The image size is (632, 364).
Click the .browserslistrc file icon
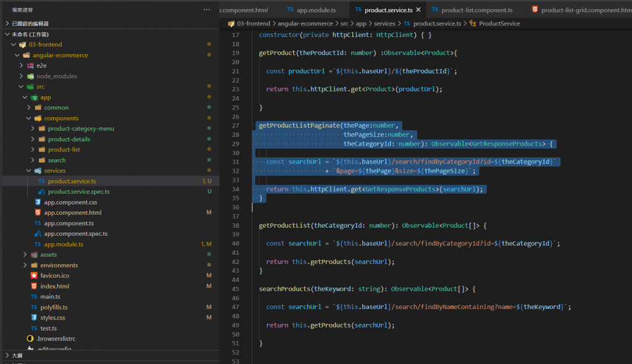pos(30,339)
